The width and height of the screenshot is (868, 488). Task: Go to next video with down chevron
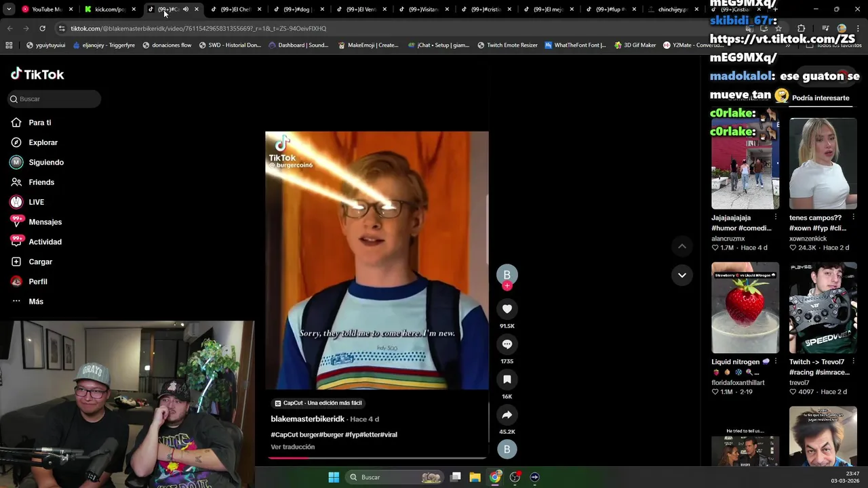click(682, 275)
